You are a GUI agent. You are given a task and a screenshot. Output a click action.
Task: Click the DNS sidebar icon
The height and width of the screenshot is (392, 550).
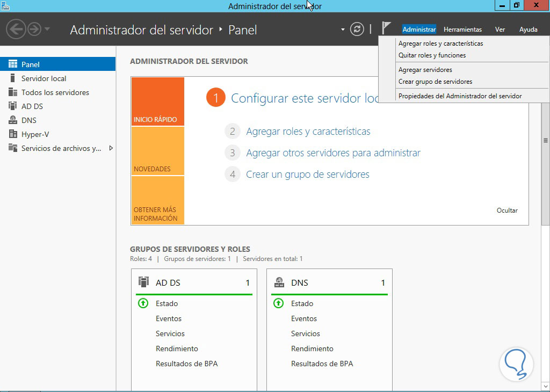click(x=13, y=120)
